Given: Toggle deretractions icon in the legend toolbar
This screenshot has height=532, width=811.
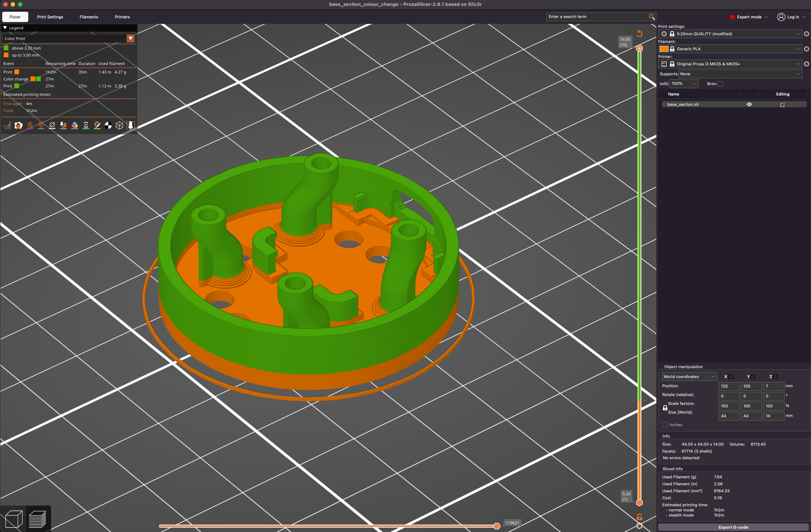Looking at the screenshot, I should click(x=41, y=125).
